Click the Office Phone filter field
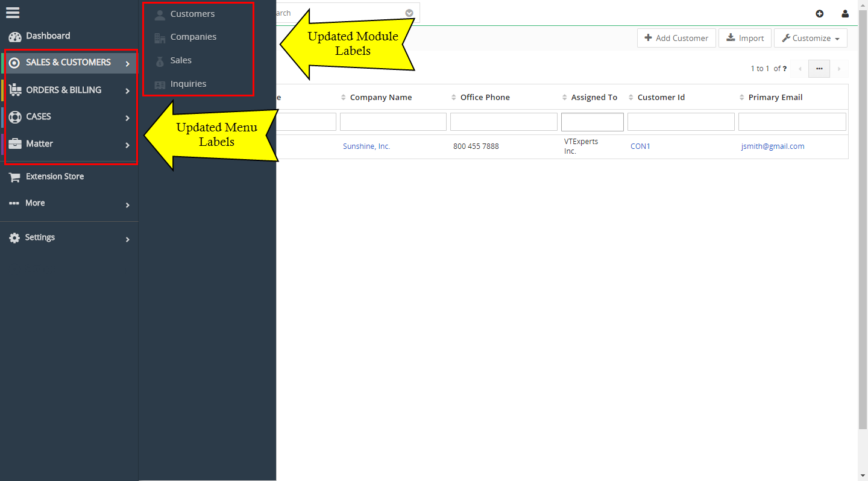The width and height of the screenshot is (868, 481). point(504,122)
